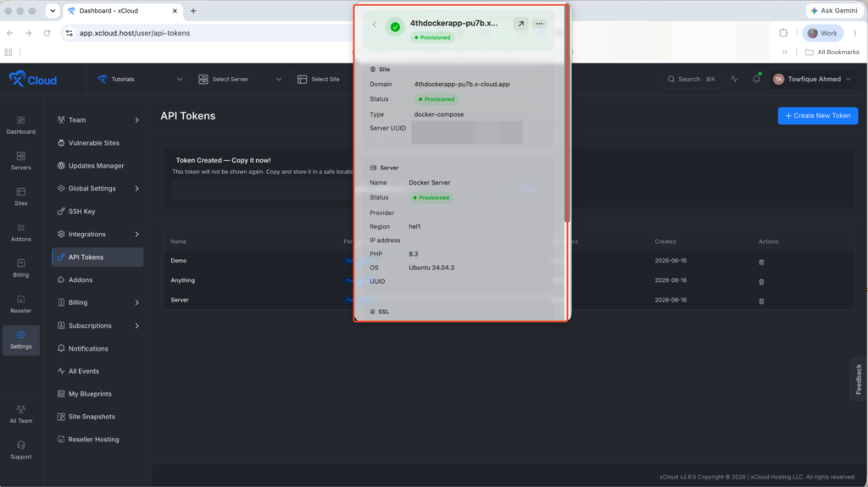The height and width of the screenshot is (487, 868).
Task: Open the Select Server dropdown
Action: click(240, 79)
